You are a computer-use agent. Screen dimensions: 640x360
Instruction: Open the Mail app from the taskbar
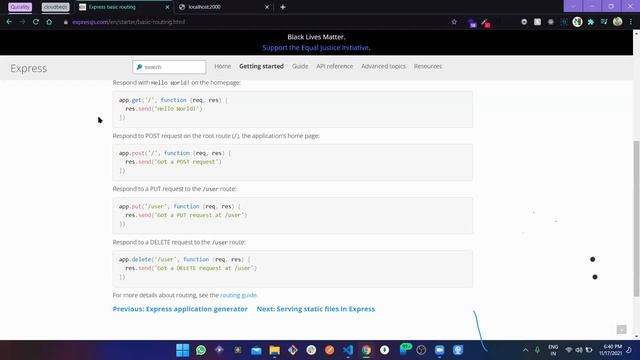coord(256,350)
